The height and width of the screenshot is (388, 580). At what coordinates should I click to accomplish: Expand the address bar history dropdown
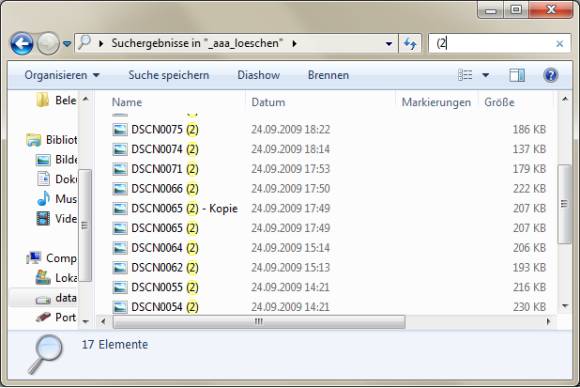pyautogui.click(x=389, y=44)
